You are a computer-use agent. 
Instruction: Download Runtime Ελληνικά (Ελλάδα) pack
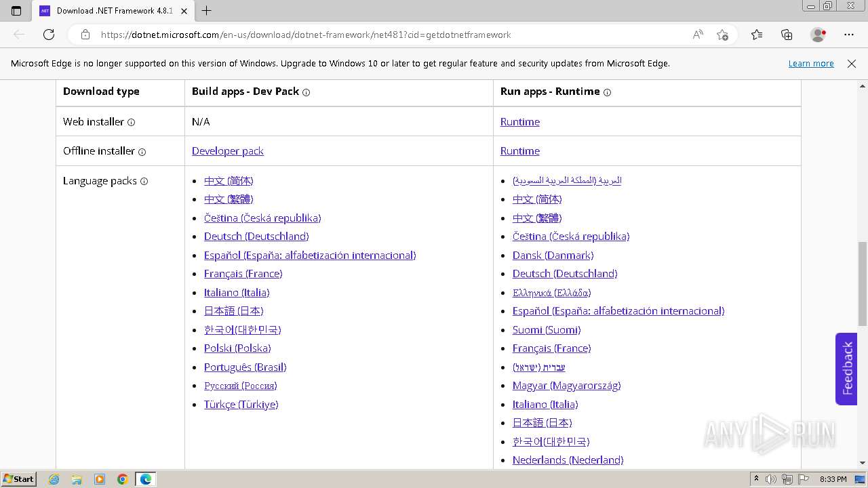click(x=552, y=293)
